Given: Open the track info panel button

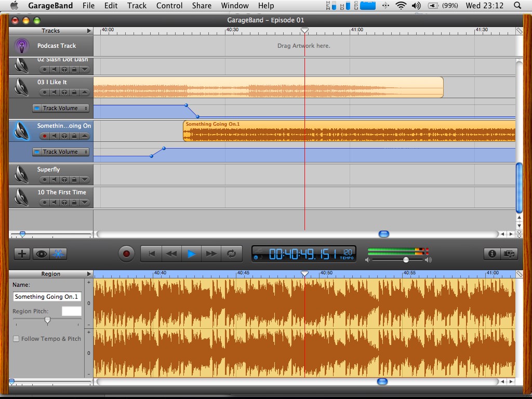Looking at the screenshot, I should tap(492, 254).
